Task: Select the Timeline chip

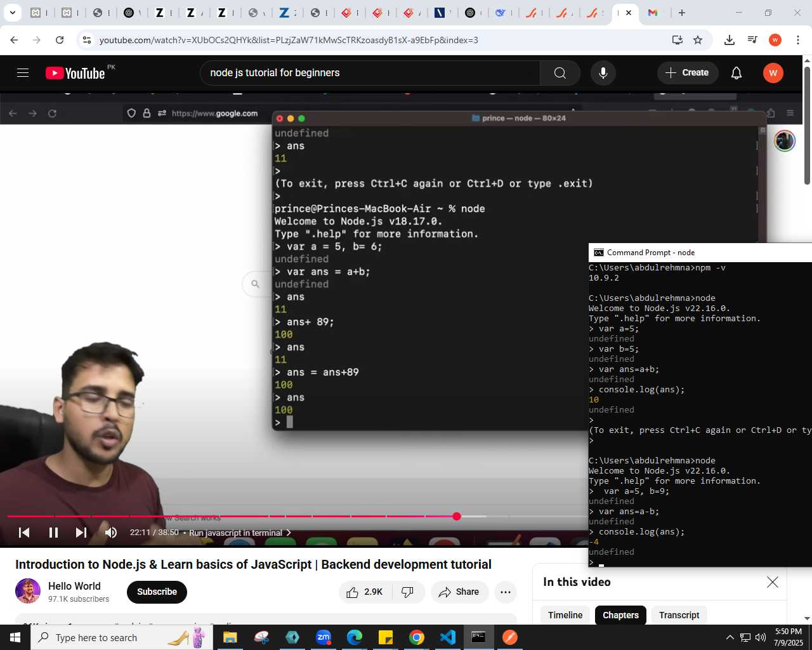Action: coord(565,615)
